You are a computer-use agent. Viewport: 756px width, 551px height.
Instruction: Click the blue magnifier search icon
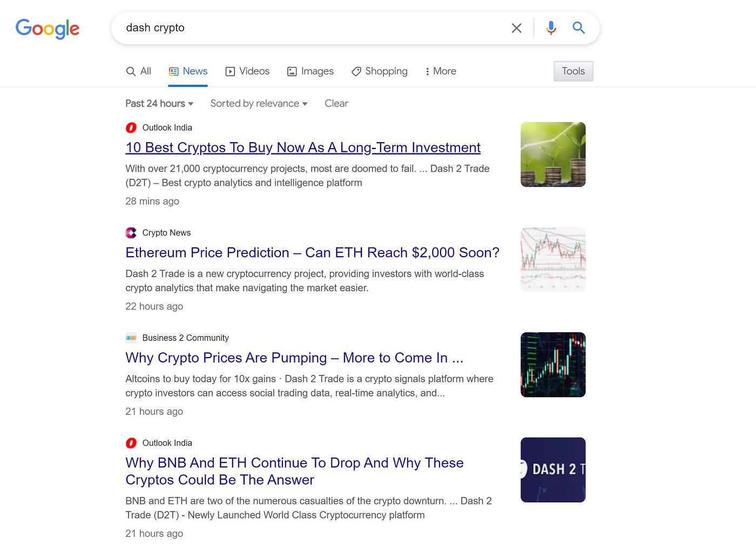pos(578,28)
